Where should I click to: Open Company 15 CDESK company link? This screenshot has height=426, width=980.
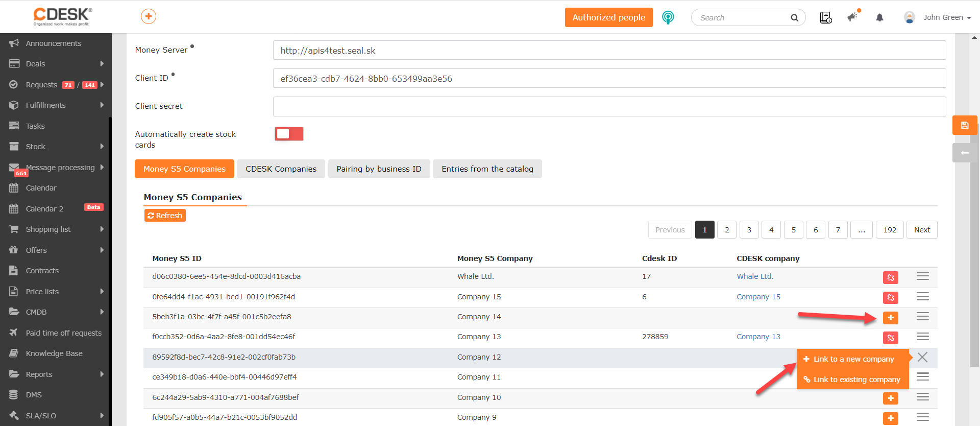758,297
